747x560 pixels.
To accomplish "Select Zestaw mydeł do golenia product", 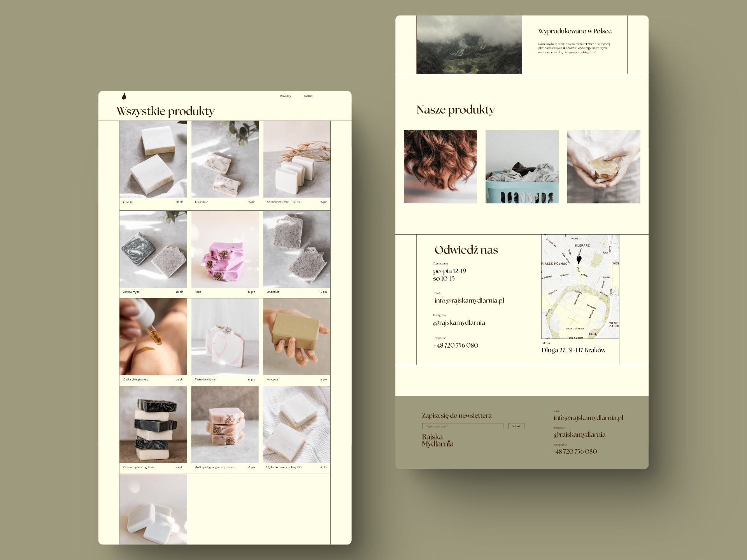I will (x=153, y=425).
